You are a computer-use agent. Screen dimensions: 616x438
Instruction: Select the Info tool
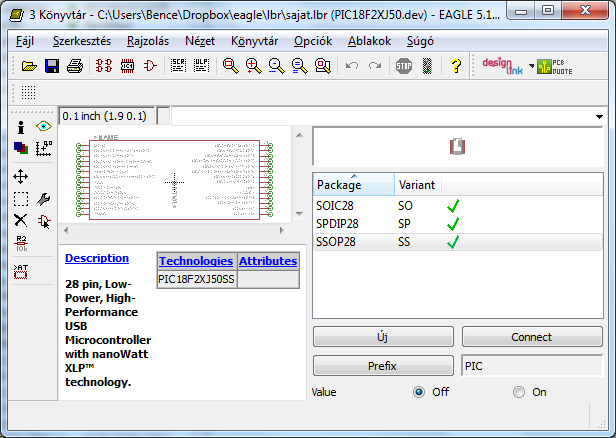pos(21,127)
